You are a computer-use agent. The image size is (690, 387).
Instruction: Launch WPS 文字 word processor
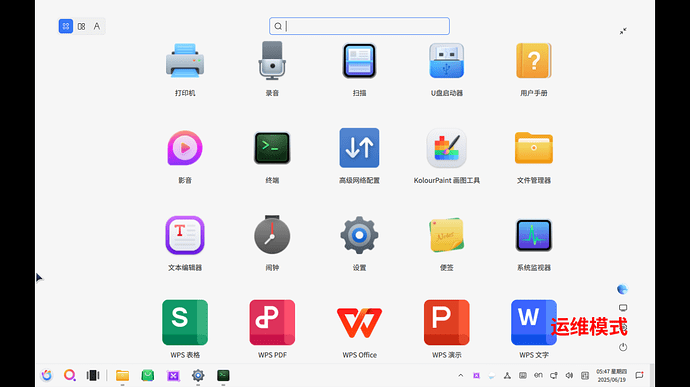pyautogui.click(x=533, y=322)
